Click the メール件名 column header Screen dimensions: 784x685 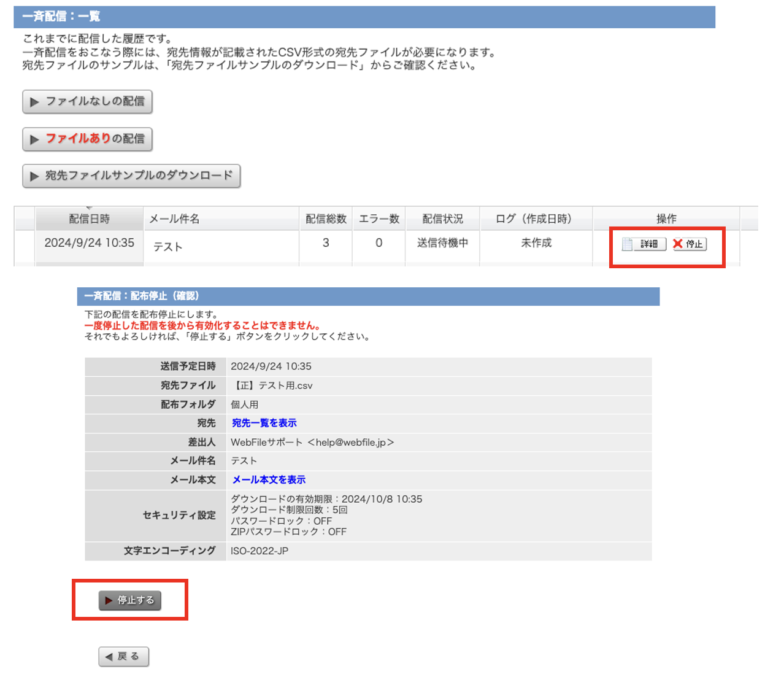(174, 219)
